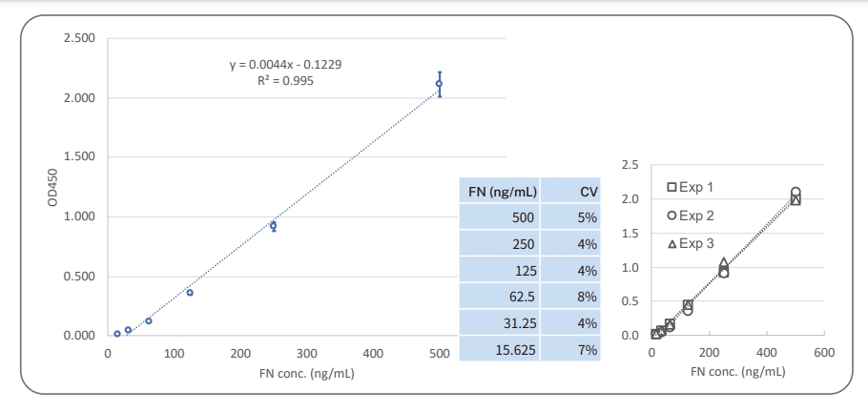Select the FN (ng/mL) table header cell
This screenshot has width=868, height=412.
pyautogui.click(x=500, y=192)
